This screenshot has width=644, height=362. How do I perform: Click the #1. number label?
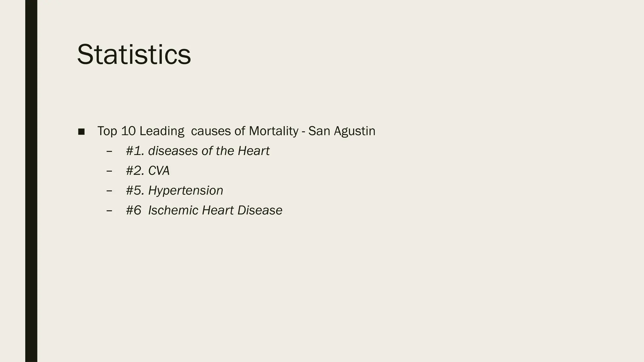[x=135, y=151]
